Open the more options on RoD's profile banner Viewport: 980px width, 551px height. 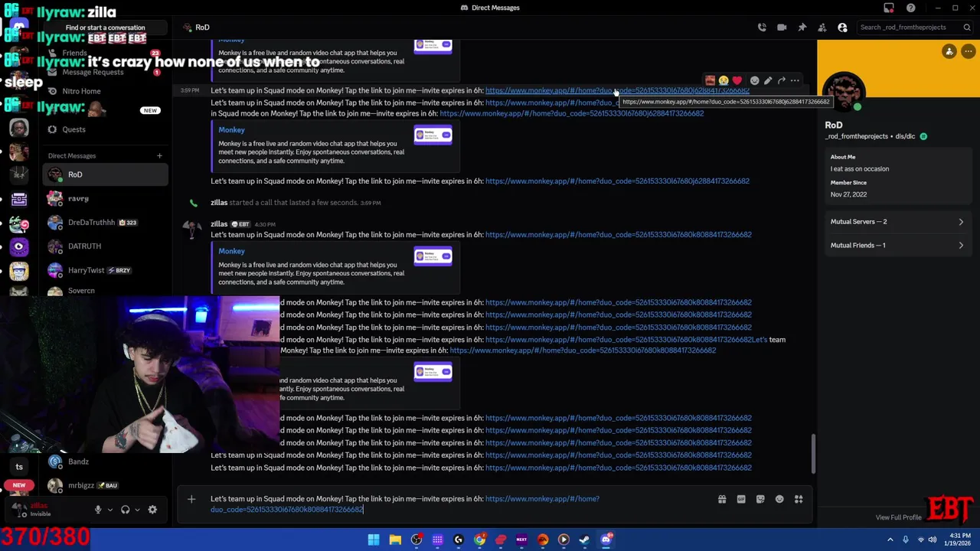tap(968, 51)
